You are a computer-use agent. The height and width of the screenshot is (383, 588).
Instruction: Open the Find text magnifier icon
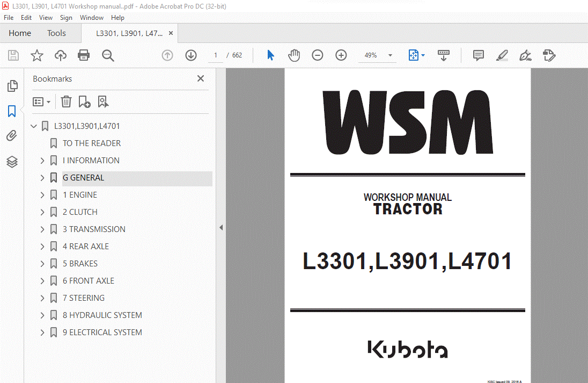pos(108,55)
